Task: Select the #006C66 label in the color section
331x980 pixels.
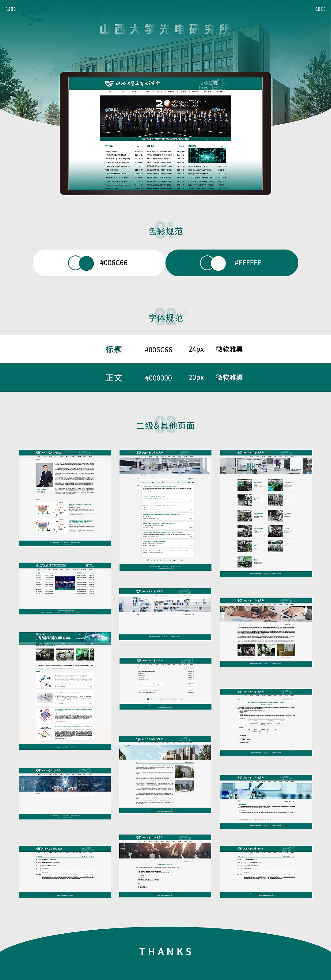Action: pos(114,263)
